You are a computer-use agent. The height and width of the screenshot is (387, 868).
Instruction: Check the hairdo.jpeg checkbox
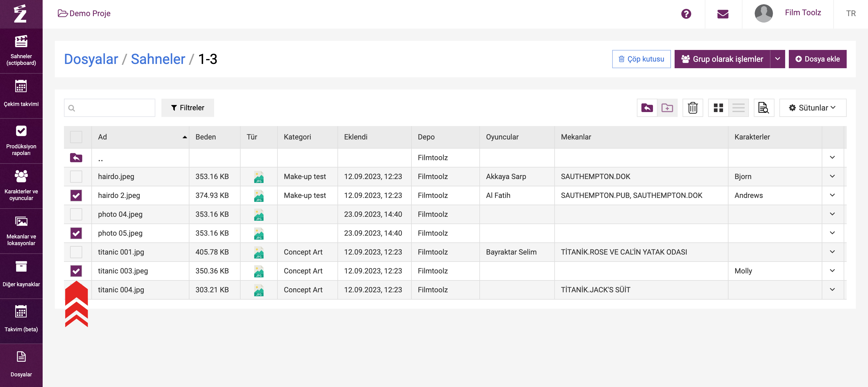76,177
